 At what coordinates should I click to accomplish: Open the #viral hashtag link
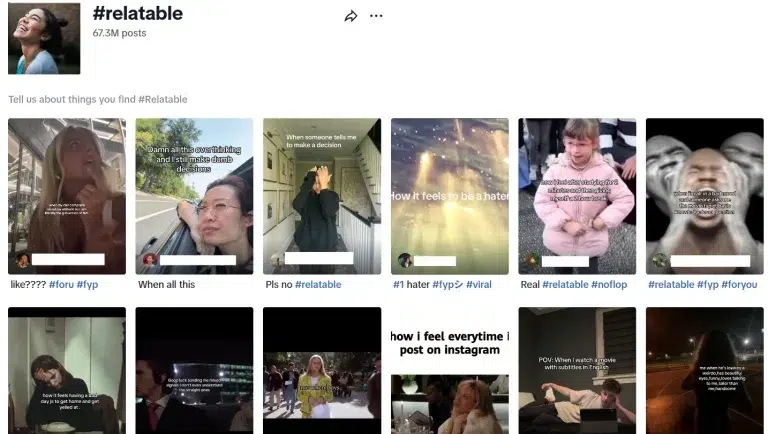tap(479, 285)
